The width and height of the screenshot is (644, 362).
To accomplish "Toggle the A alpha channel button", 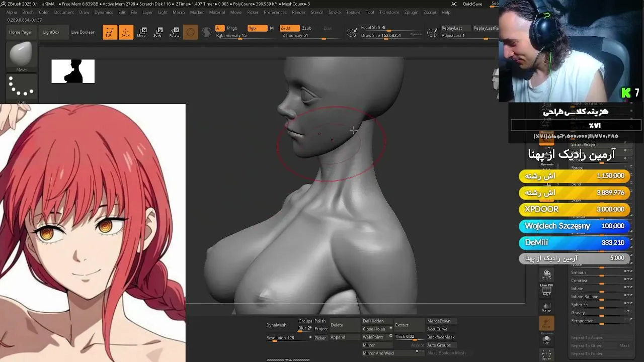I will point(219,28).
